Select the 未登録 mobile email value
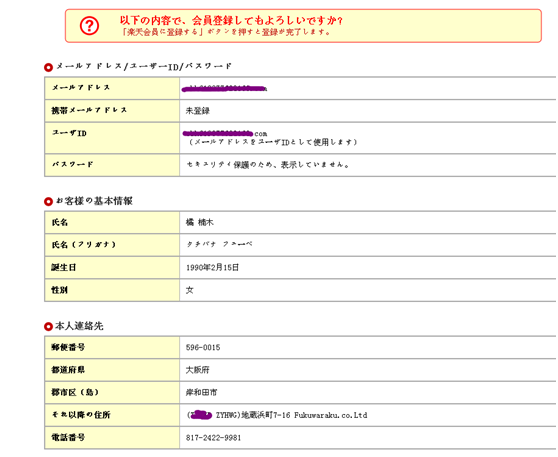Viewport: 558px width, 457px height. [198, 111]
